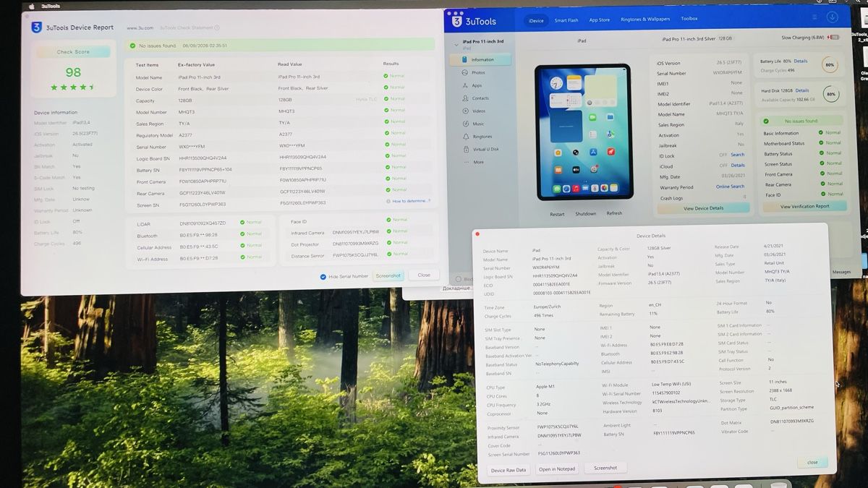The width and height of the screenshot is (868, 488).
Task: Click red close dot on Device Details
Action: coord(477,234)
